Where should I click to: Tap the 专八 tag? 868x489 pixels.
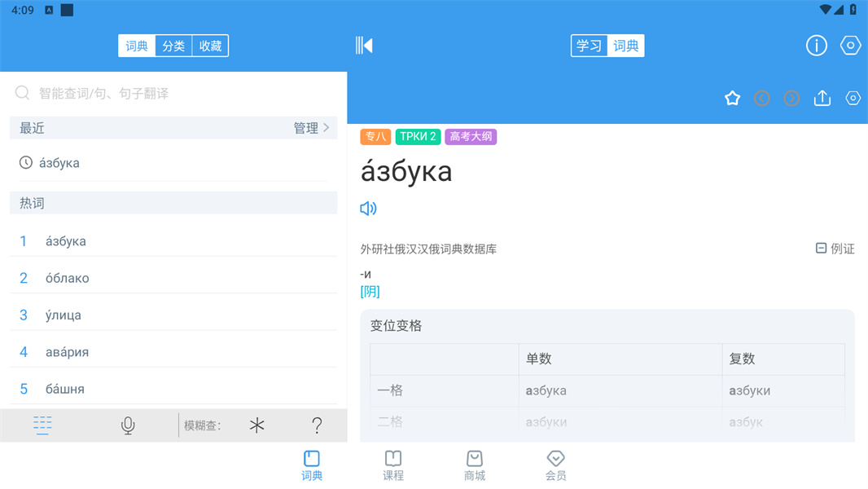click(x=375, y=136)
